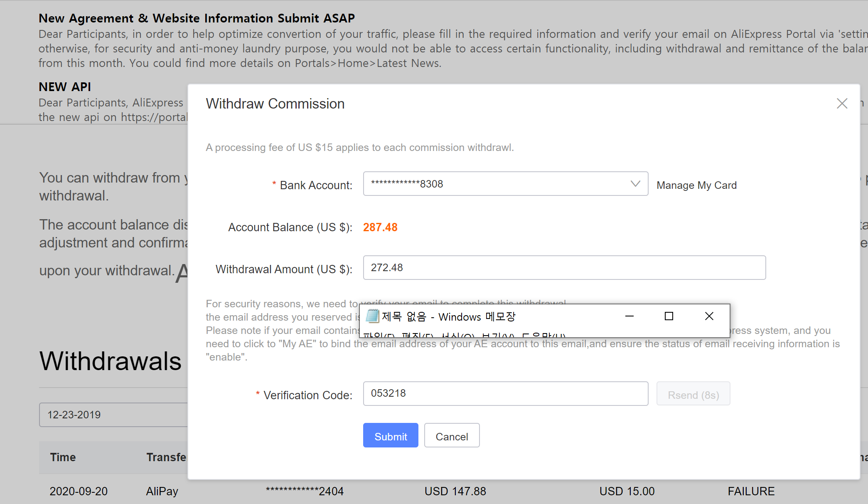The width and height of the screenshot is (868, 504).
Task: Click the Notepad app icon in title bar
Action: [x=372, y=316]
